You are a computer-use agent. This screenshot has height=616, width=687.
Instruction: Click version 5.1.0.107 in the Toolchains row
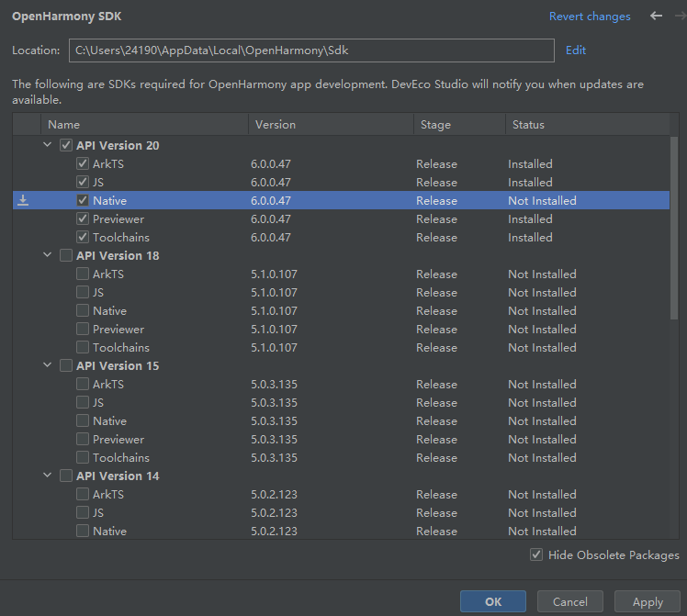tap(274, 348)
